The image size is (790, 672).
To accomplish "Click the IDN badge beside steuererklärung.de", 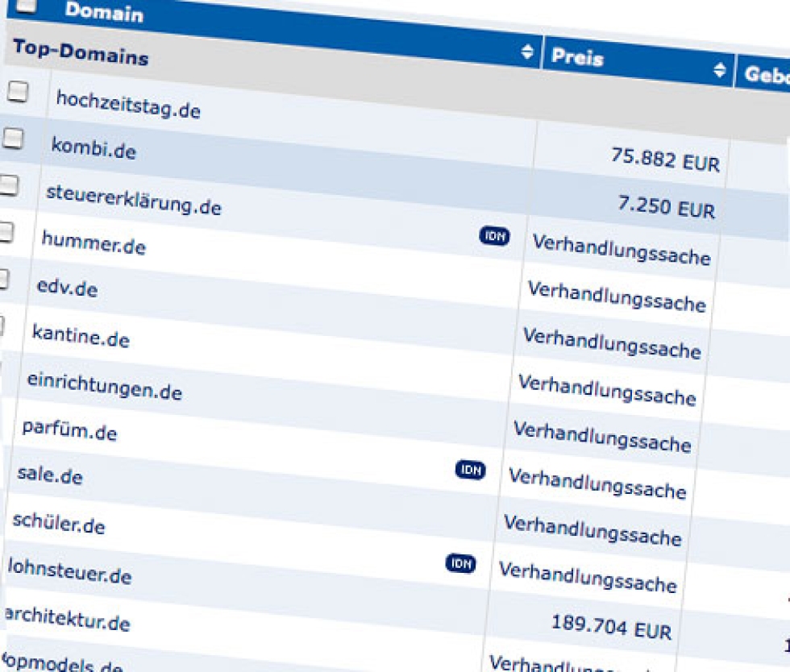I will (x=494, y=235).
